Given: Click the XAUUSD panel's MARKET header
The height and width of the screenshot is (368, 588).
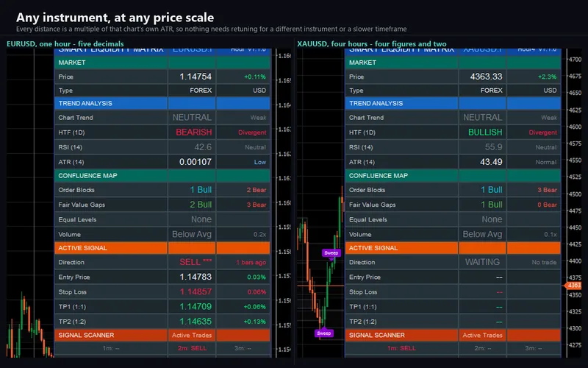Looking at the screenshot, I should pos(453,63).
